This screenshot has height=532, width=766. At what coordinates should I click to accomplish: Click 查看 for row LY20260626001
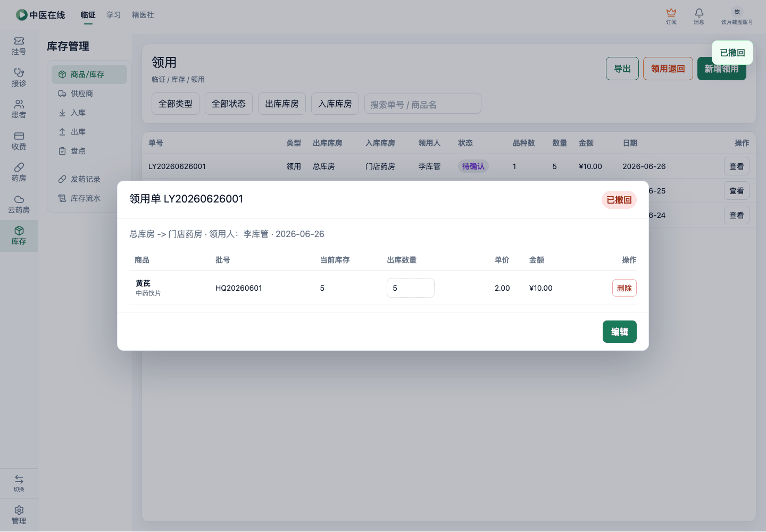pos(737,166)
